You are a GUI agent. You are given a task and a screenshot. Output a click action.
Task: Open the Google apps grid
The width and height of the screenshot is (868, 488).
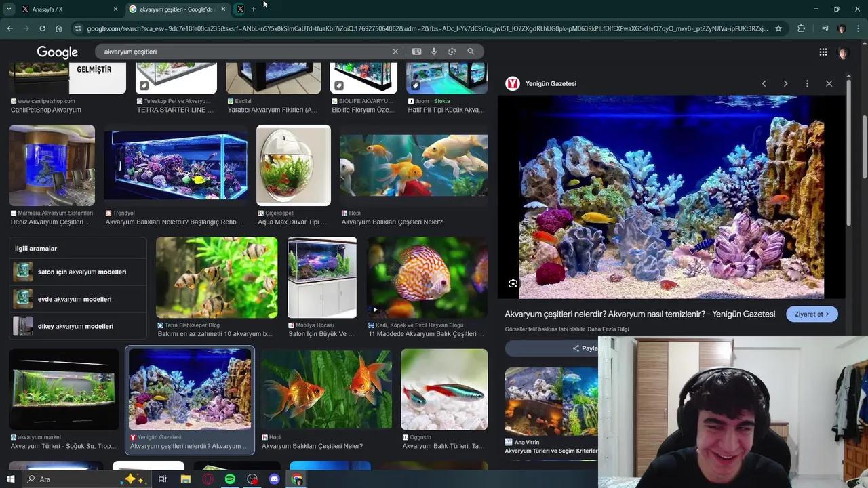click(823, 52)
